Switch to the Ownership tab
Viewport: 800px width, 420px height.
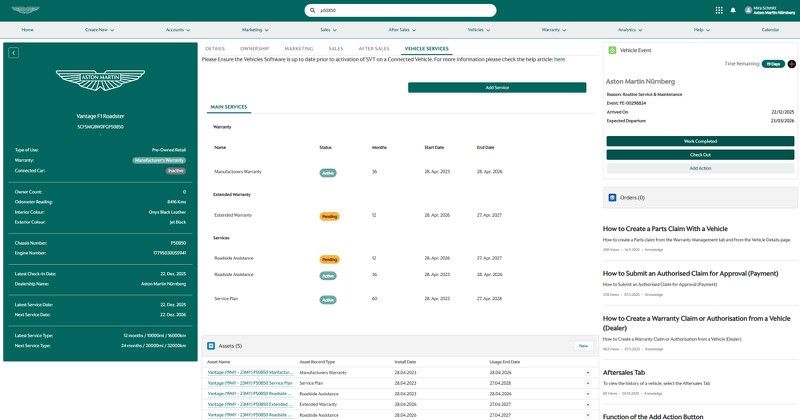[x=254, y=48]
